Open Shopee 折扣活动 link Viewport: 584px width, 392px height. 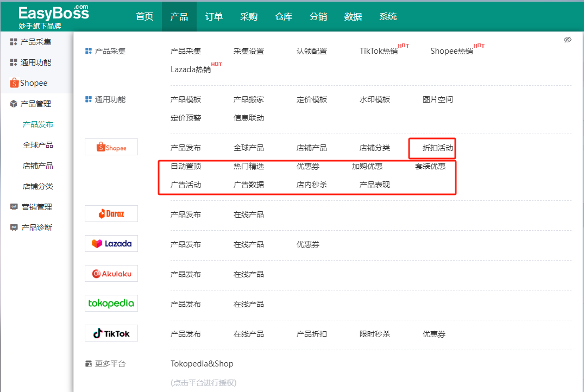(x=438, y=148)
